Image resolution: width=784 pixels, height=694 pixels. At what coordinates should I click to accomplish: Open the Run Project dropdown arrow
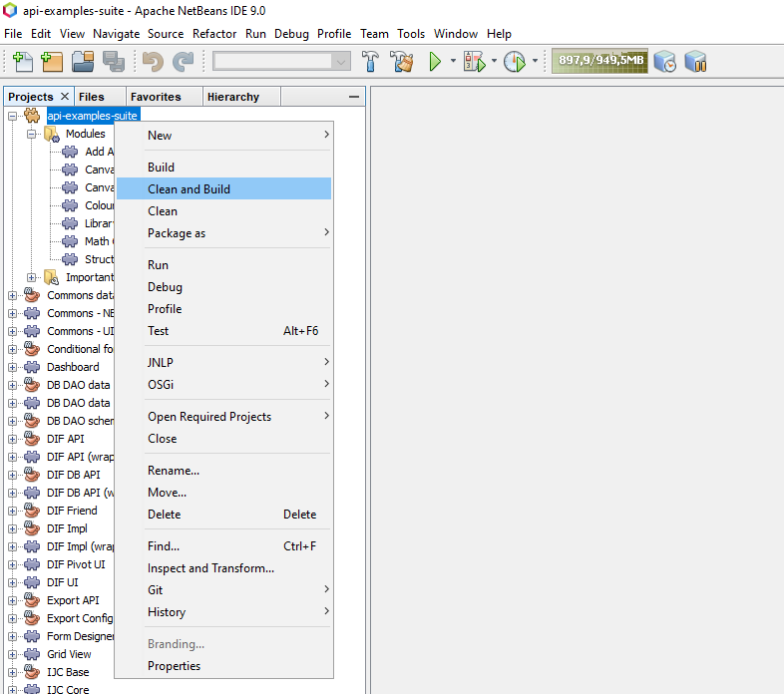coord(453,62)
